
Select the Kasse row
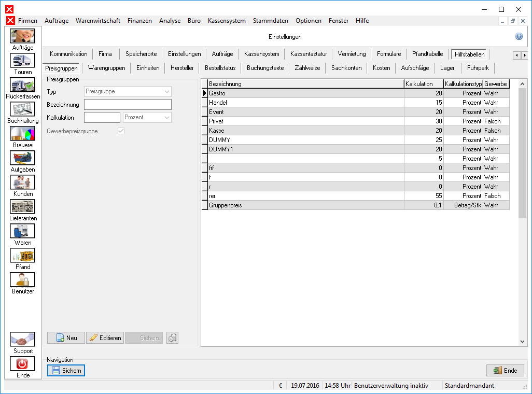coord(356,131)
